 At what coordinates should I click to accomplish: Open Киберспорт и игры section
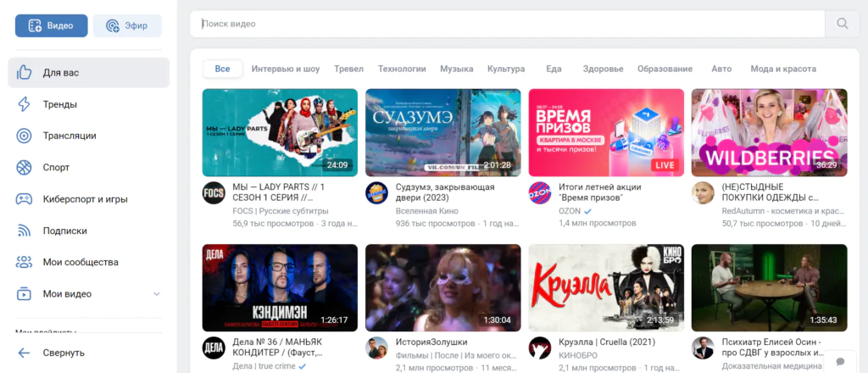88,199
